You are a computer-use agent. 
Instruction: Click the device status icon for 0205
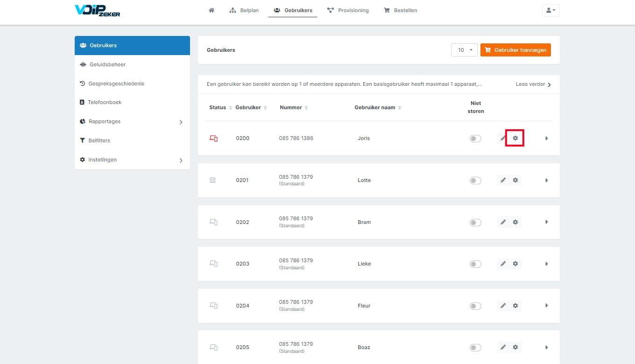click(213, 347)
